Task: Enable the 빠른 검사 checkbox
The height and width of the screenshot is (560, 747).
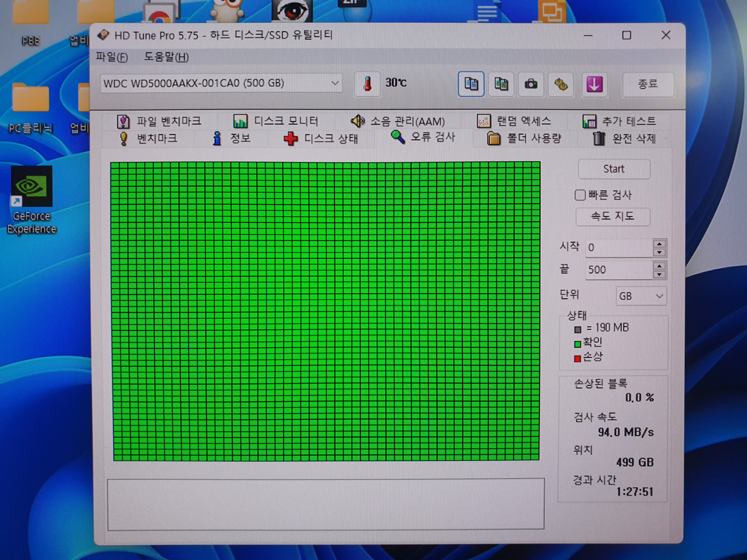Action: point(580,195)
